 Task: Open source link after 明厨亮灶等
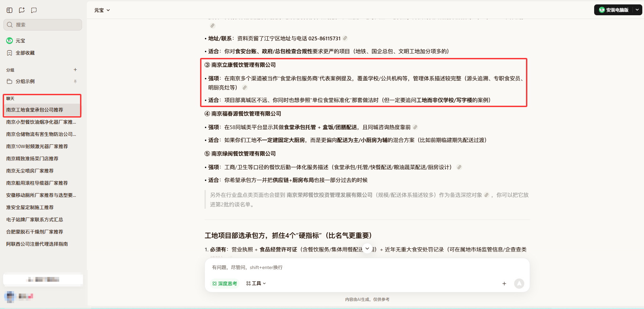(x=245, y=87)
